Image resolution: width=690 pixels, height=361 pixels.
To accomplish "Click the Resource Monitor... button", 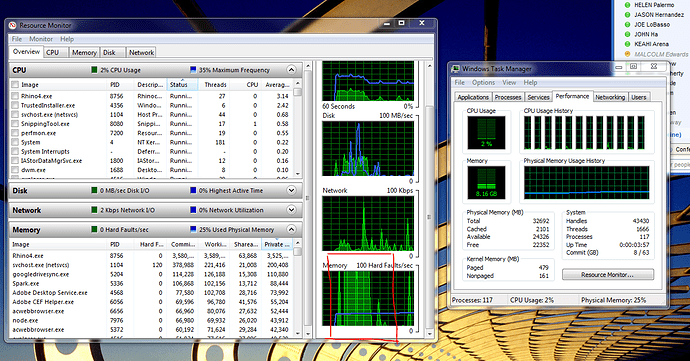I will pos(608,275).
